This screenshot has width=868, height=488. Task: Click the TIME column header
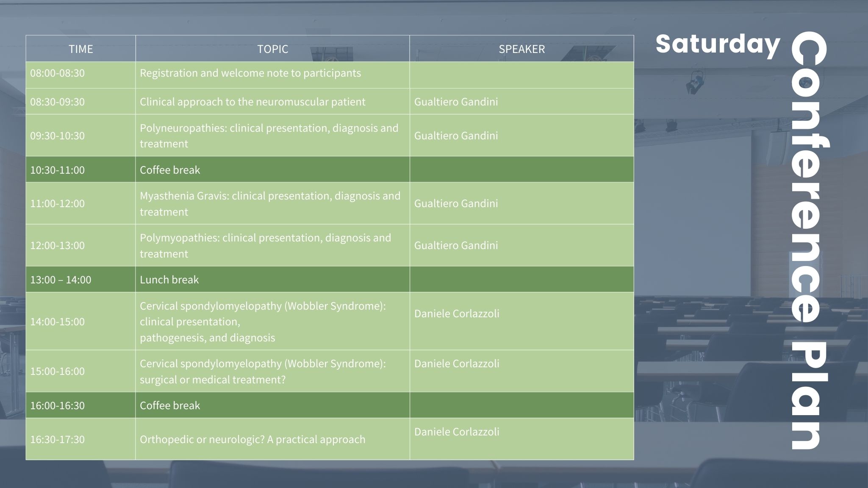coord(80,49)
